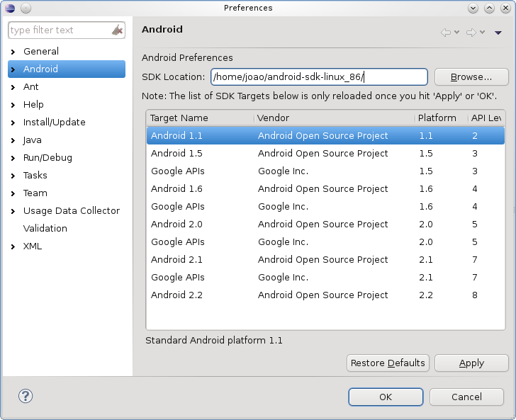Click the Eclipse icon in title bar

pos(9,8)
